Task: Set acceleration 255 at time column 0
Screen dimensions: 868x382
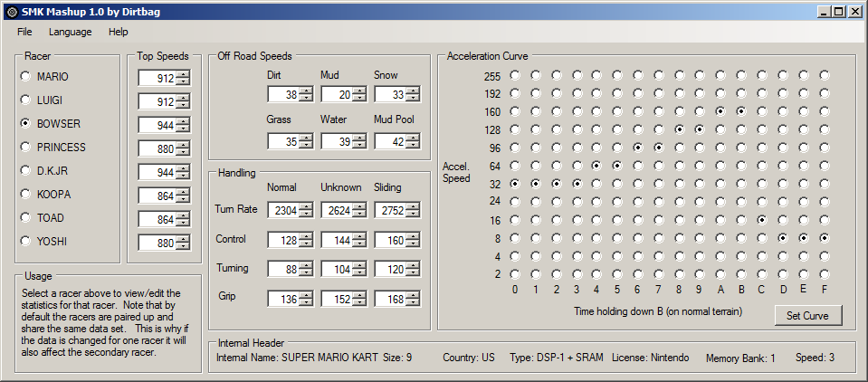Action: coord(515,75)
